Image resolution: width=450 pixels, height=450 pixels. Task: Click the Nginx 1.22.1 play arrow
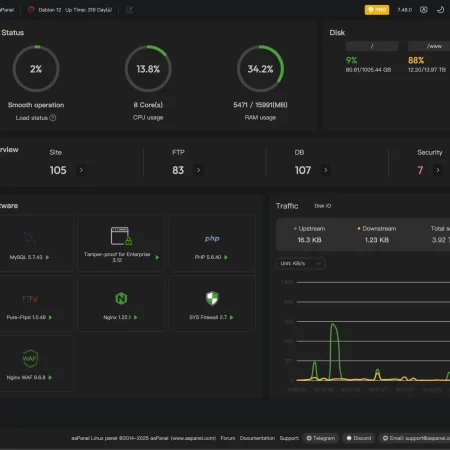coord(135,317)
